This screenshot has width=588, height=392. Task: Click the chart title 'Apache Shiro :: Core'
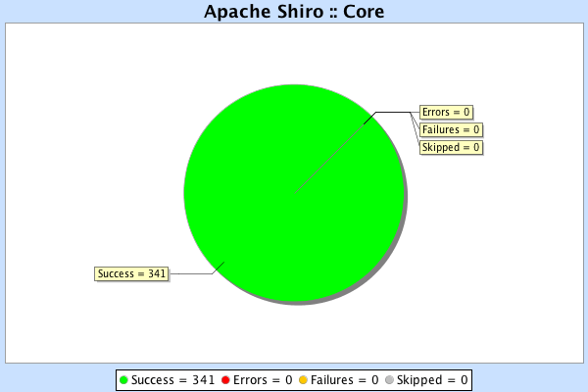tap(294, 11)
